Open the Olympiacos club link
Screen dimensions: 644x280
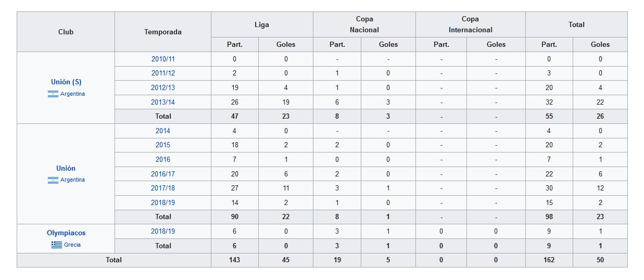[x=66, y=233]
